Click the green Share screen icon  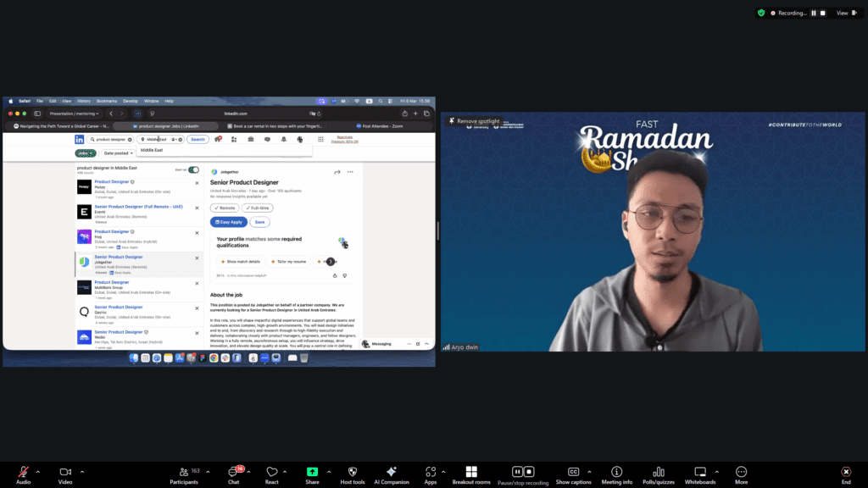pos(312,472)
